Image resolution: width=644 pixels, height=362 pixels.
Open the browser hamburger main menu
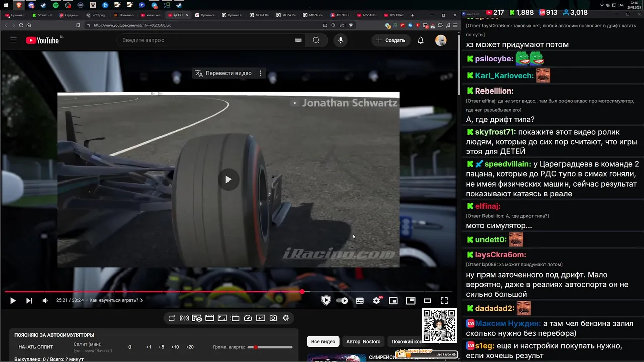pos(455,25)
